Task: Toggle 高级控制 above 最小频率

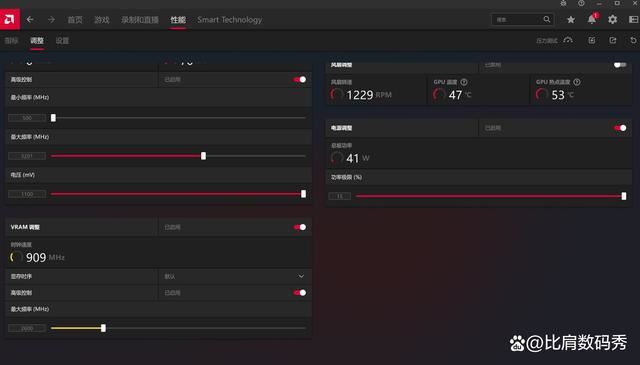Action: pyautogui.click(x=300, y=79)
